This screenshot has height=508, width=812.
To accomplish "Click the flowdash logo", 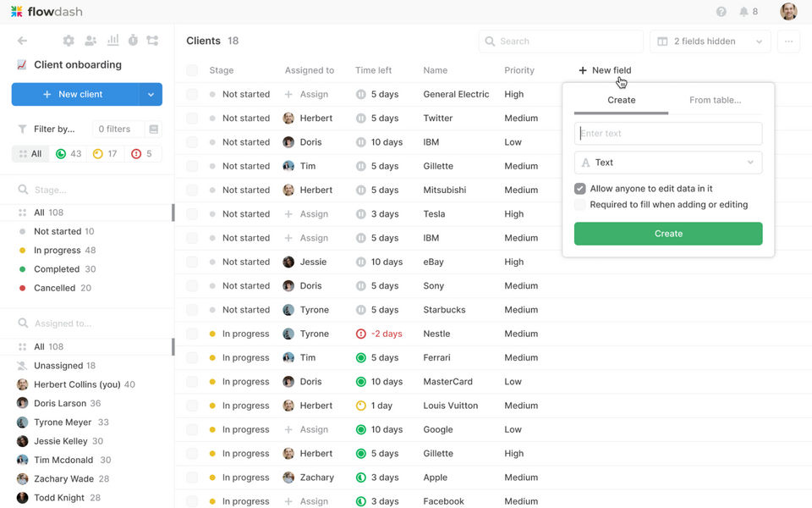I will (47, 11).
